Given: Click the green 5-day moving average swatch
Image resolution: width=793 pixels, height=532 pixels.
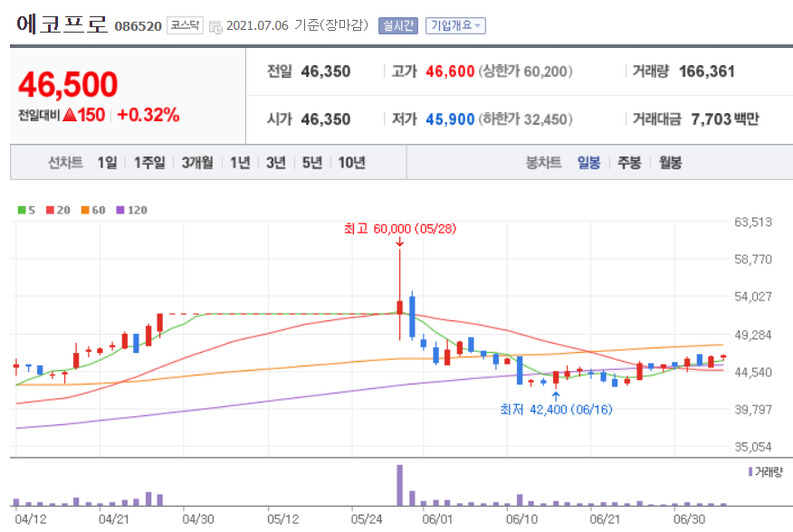Looking at the screenshot, I should pyautogui.click(x=22, y=210).
